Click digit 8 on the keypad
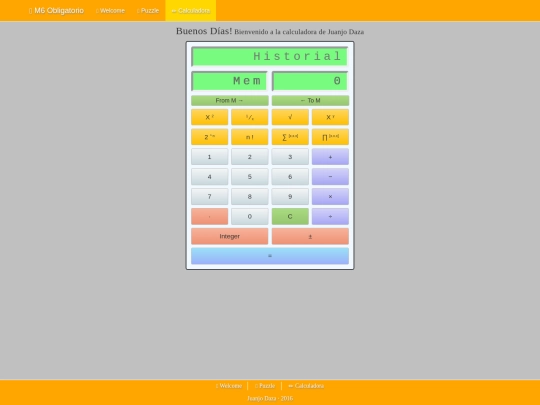540x405 pixels. tap(250, 197)
